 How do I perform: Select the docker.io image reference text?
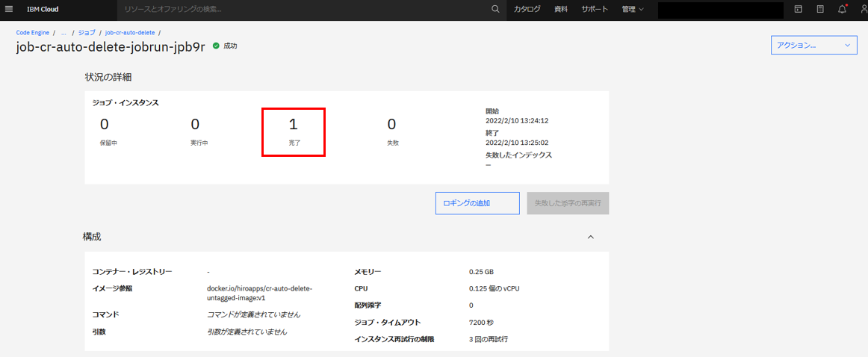(x=260, y=293)
